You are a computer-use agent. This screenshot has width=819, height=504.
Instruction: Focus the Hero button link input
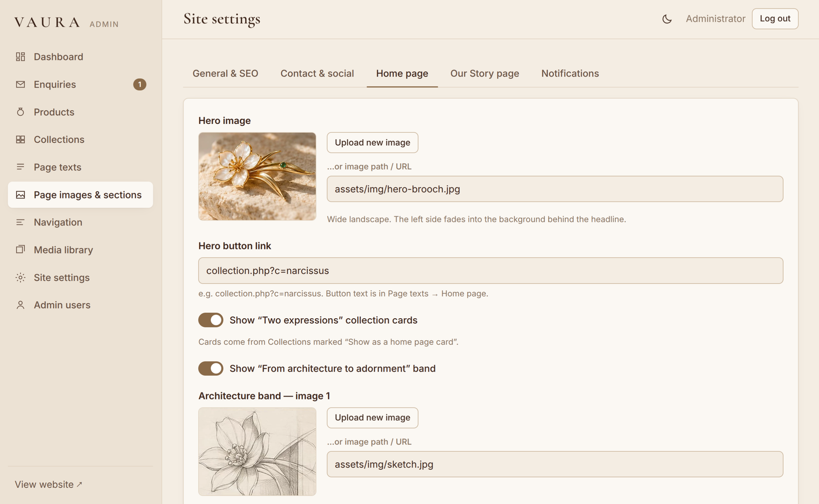491,271
